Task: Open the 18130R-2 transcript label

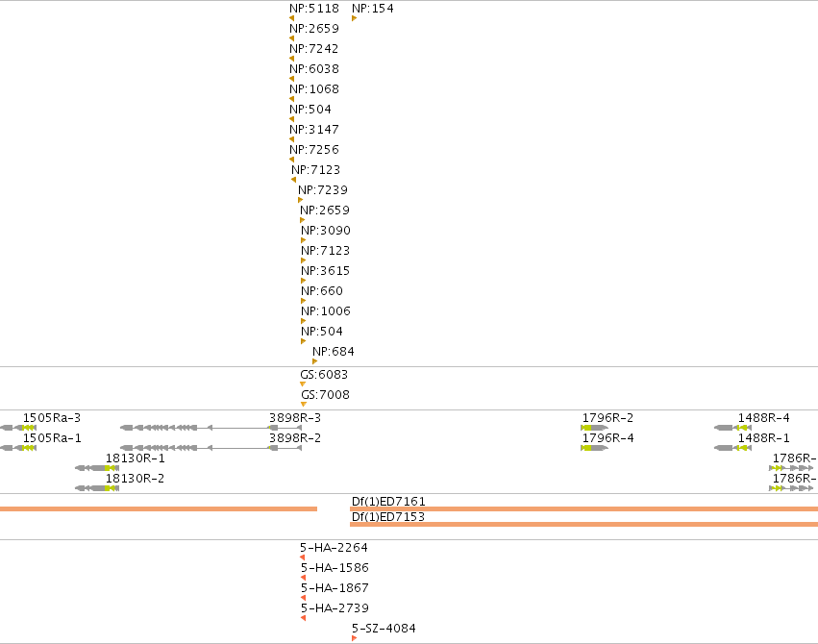Action: (x=136, y=478)
